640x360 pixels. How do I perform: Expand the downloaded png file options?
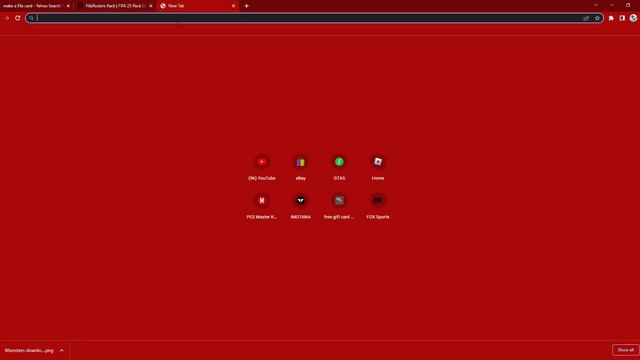pyautogui.click(x=62, y=350)
